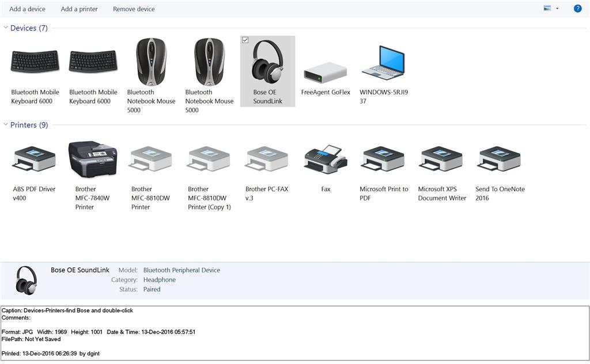Click the Bluetooth Peripheral Device model value
The width and height of the screenshot is (590, 364).
pos(181,270)
